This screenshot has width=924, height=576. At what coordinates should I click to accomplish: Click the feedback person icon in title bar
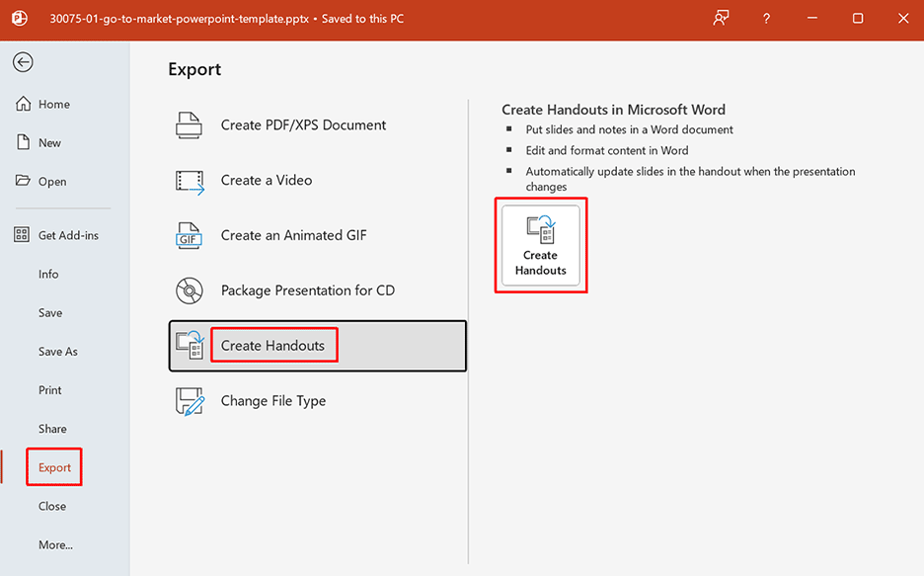(721, 19)
